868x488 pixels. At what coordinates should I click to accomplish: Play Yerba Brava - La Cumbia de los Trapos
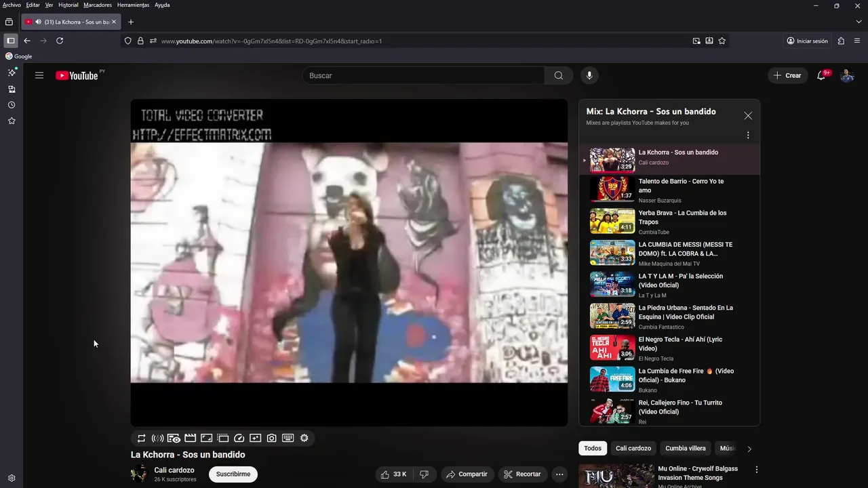pyautogui.click(x=669, y=222)
